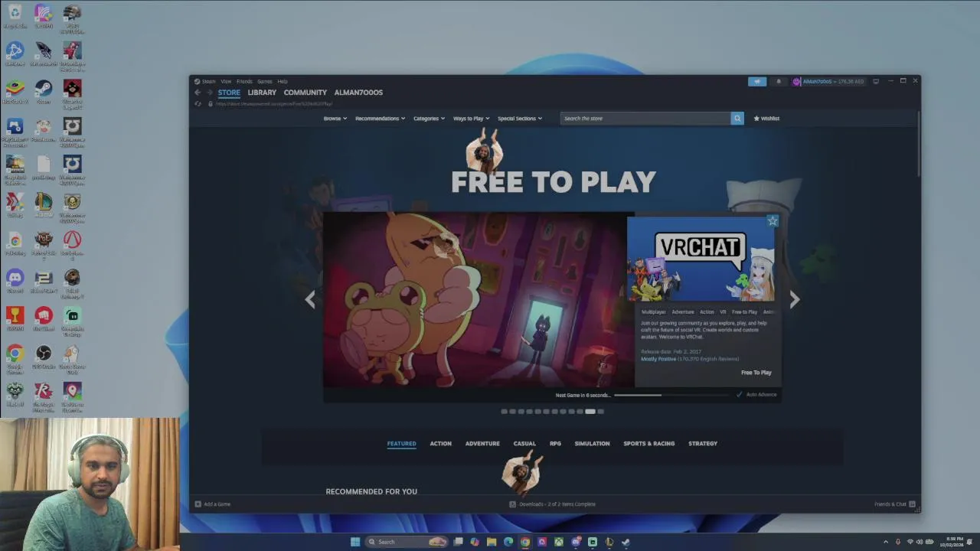Select the ACTION genre tab
Image resolution: width=980 pixels, height=551 pixels.
(440, 444)
